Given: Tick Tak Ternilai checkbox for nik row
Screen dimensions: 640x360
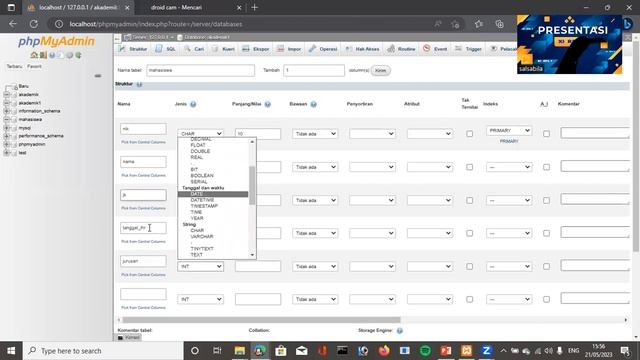Looking at the screenshot, I should tap(469, 134).
